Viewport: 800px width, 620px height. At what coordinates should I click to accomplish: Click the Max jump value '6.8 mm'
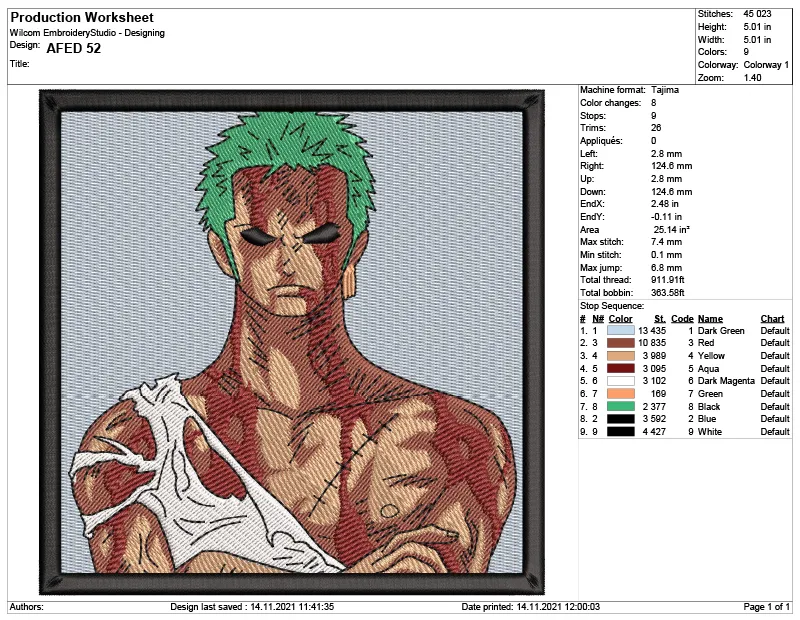666,267
